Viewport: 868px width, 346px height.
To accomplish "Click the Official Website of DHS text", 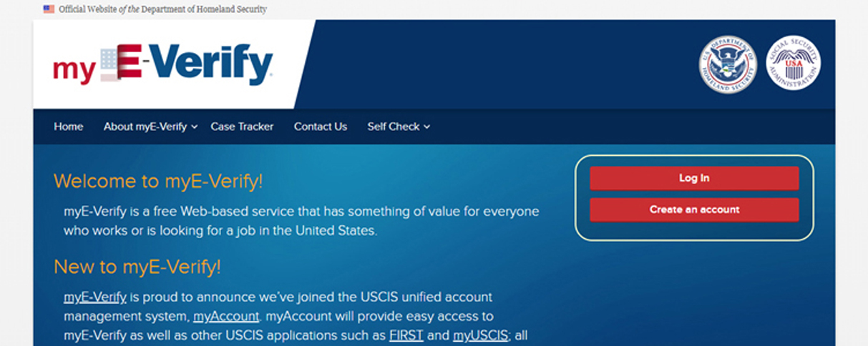I will coord(162,10).
